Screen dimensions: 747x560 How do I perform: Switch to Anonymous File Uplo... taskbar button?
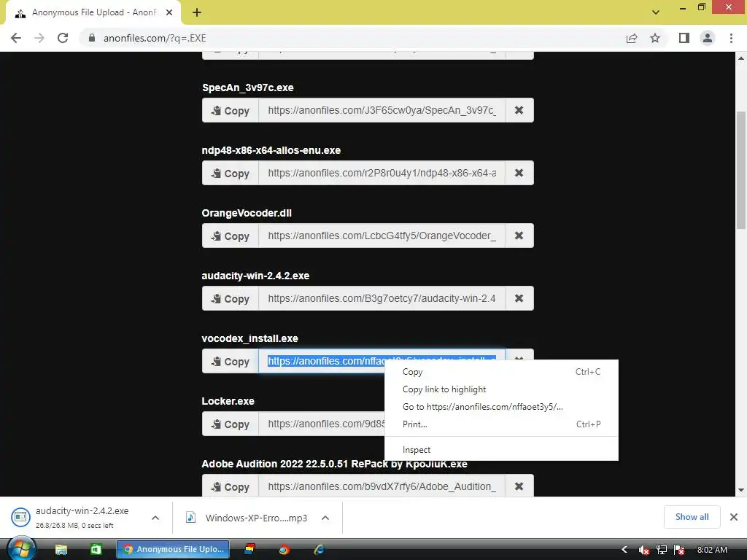[173, 550]
